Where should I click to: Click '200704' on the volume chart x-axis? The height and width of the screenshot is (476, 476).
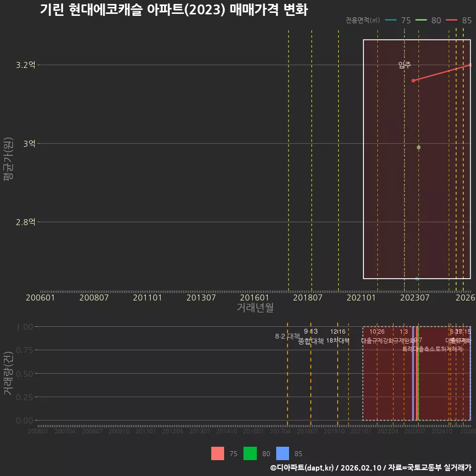(65, 431)
